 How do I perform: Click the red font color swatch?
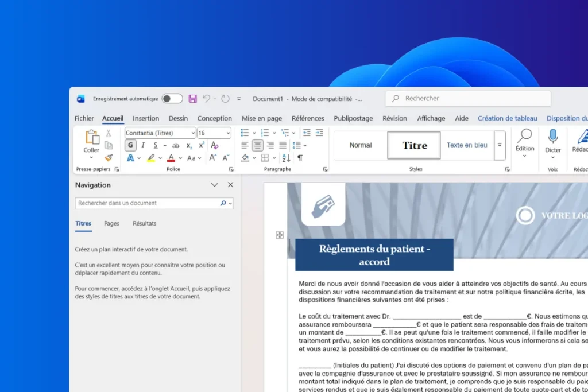[171, 158]
